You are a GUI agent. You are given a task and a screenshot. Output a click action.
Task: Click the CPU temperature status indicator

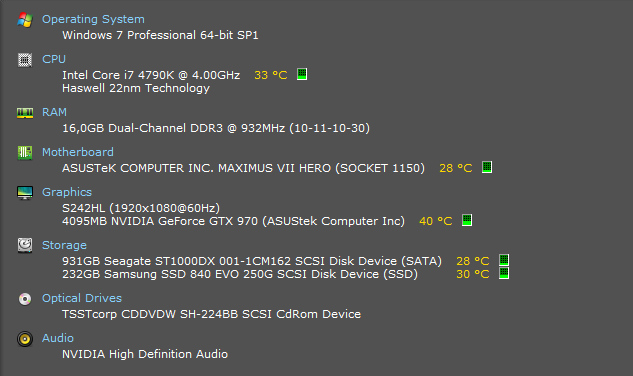[x=302, y=74]
